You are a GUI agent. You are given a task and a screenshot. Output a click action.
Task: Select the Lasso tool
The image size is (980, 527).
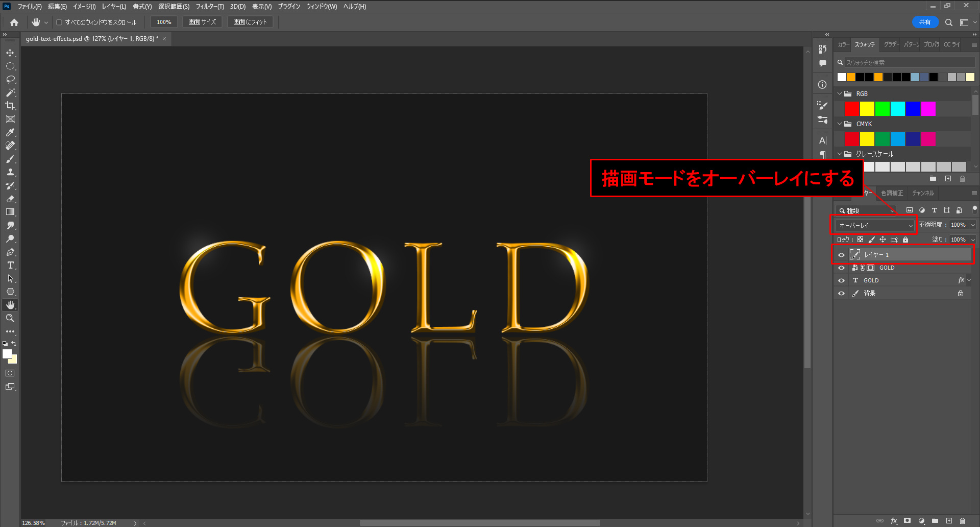pyautogui.click(x=10, y=80)
